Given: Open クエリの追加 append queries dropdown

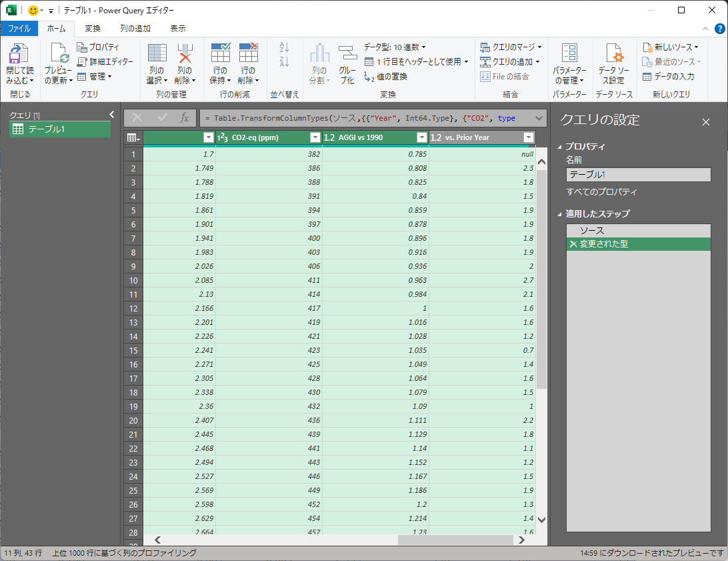Looking at the screenshot, I should tap(510, 62).
